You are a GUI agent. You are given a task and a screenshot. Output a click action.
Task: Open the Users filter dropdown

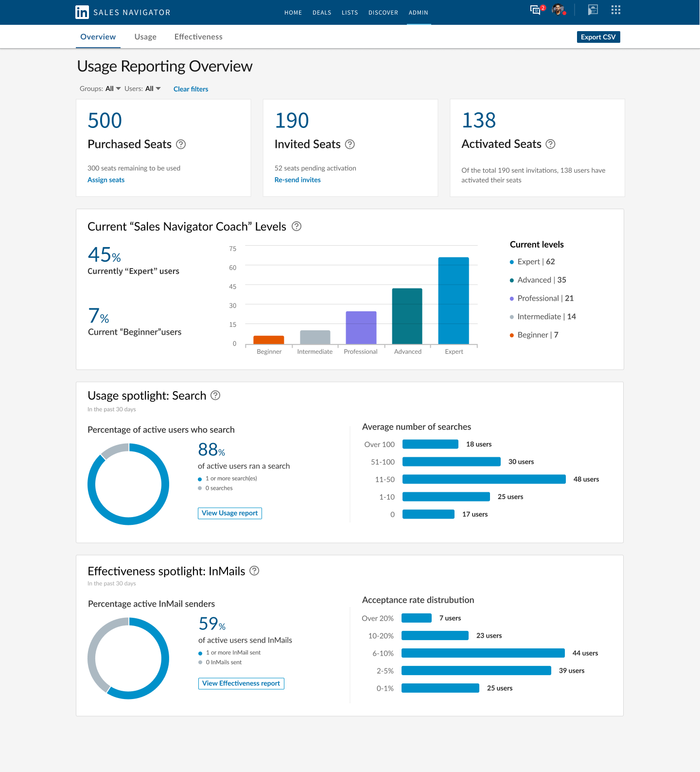pos(153,89)
